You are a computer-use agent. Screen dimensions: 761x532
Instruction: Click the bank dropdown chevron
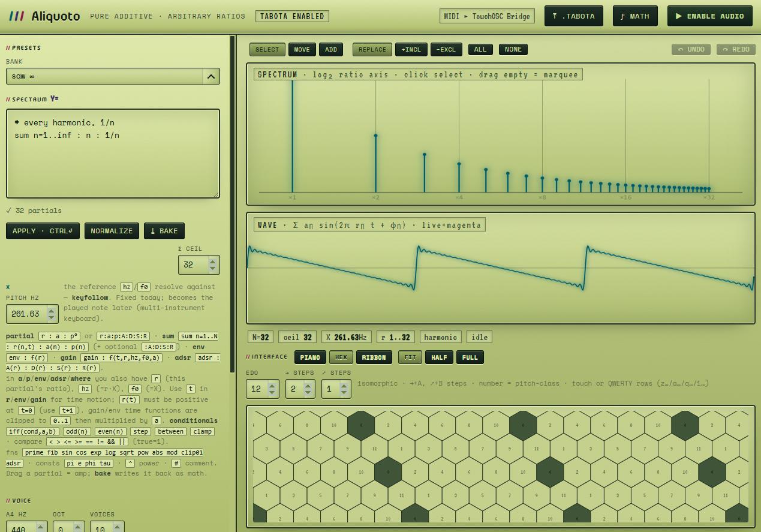210,76
